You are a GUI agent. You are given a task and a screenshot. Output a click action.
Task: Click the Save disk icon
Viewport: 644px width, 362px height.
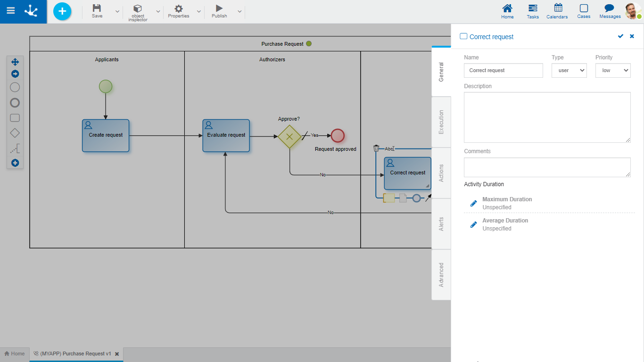[97, 8]
